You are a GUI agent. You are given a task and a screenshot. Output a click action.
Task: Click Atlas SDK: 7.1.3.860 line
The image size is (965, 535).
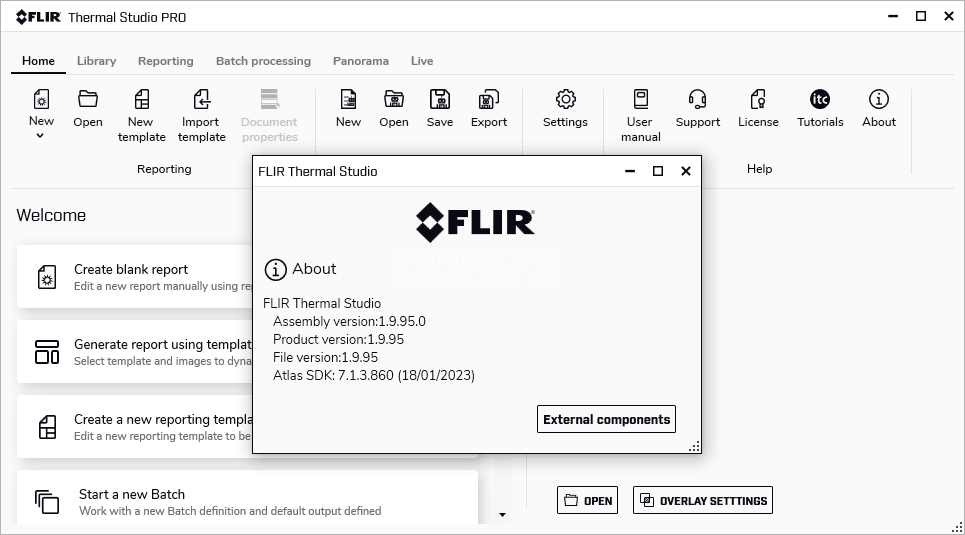click(374, 375)
